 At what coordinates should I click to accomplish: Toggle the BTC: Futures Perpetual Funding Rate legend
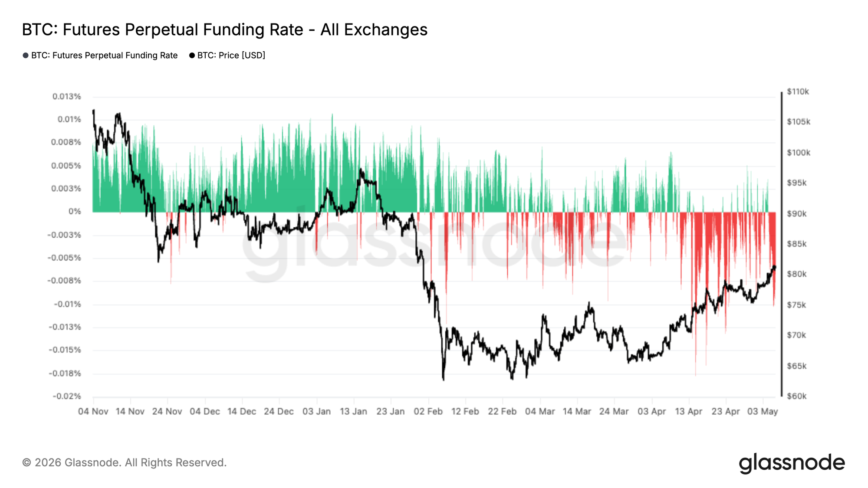point(100,56)
